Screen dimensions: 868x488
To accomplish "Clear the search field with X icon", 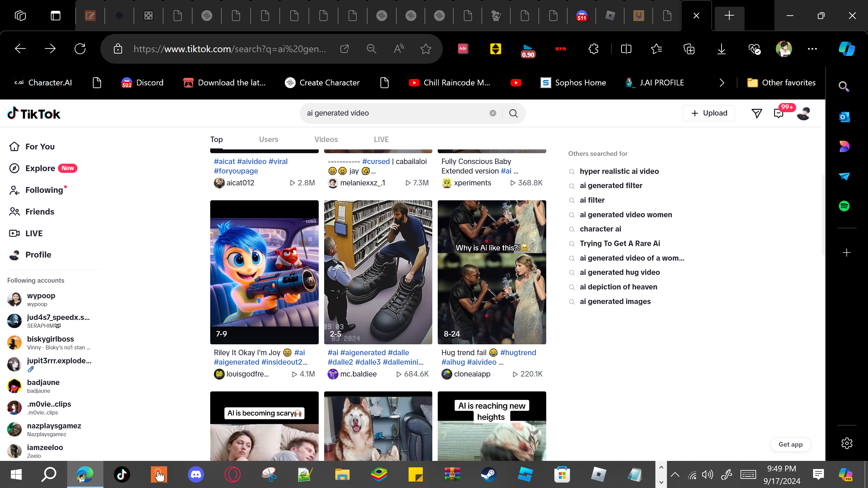I will (x=493, y=113).
